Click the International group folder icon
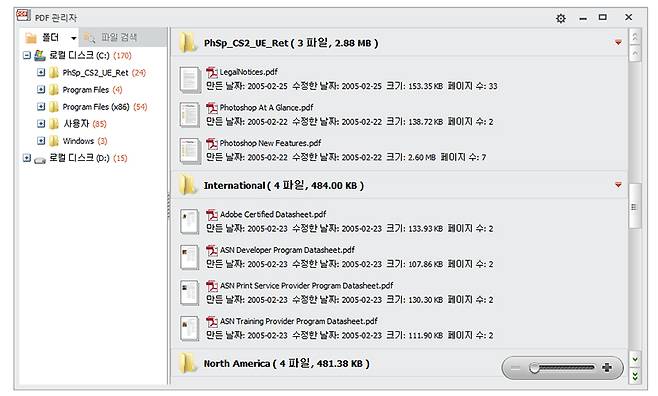The height and width of the screenshot is (396, 658). point(187,185)
